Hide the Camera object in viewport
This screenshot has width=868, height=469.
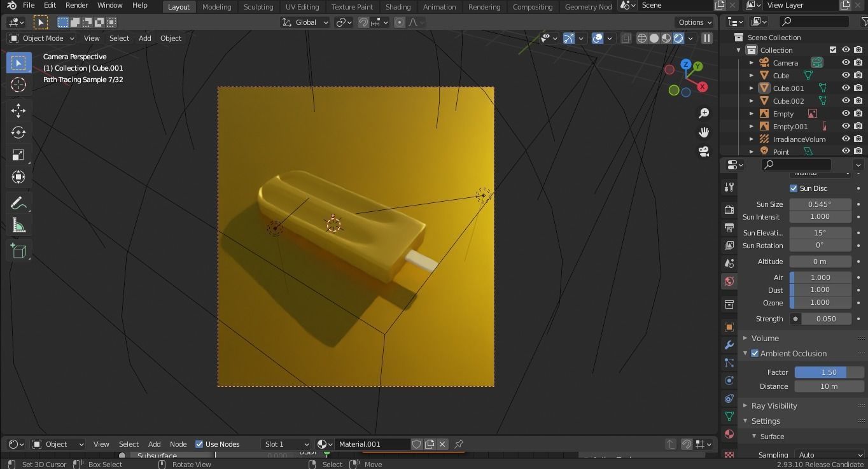[x=846, y=63]
